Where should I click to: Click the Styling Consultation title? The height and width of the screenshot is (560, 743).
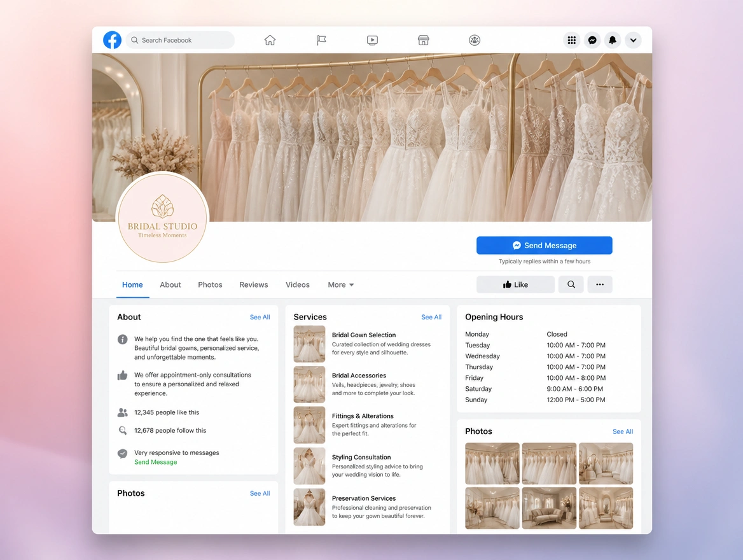(x=361, y=457)
